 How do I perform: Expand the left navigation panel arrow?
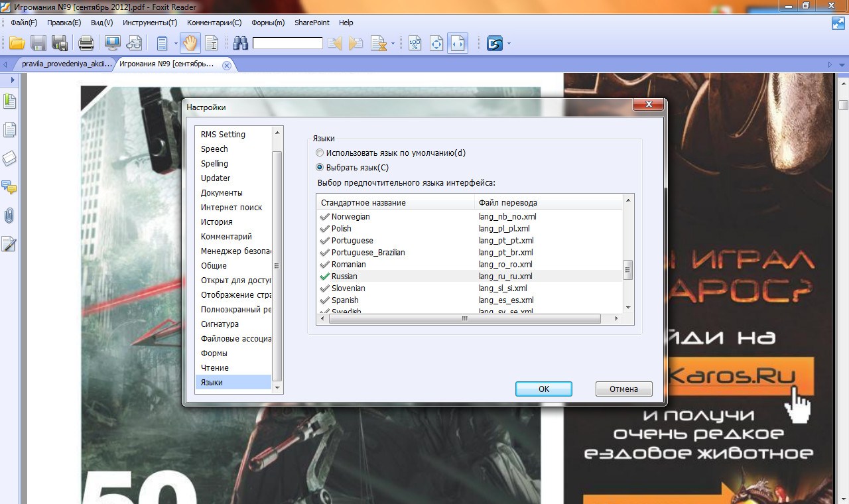click(x=12, y=80)
